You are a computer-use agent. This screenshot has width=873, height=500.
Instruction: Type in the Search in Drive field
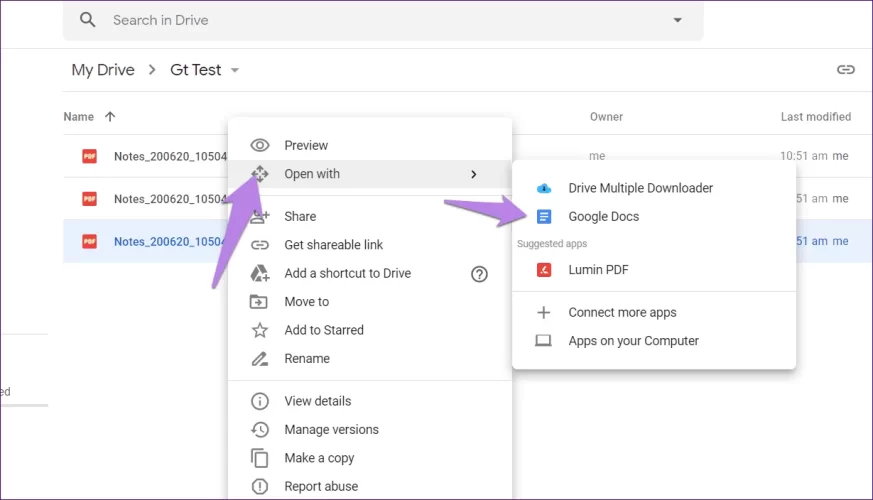click(x=380, y=20)
